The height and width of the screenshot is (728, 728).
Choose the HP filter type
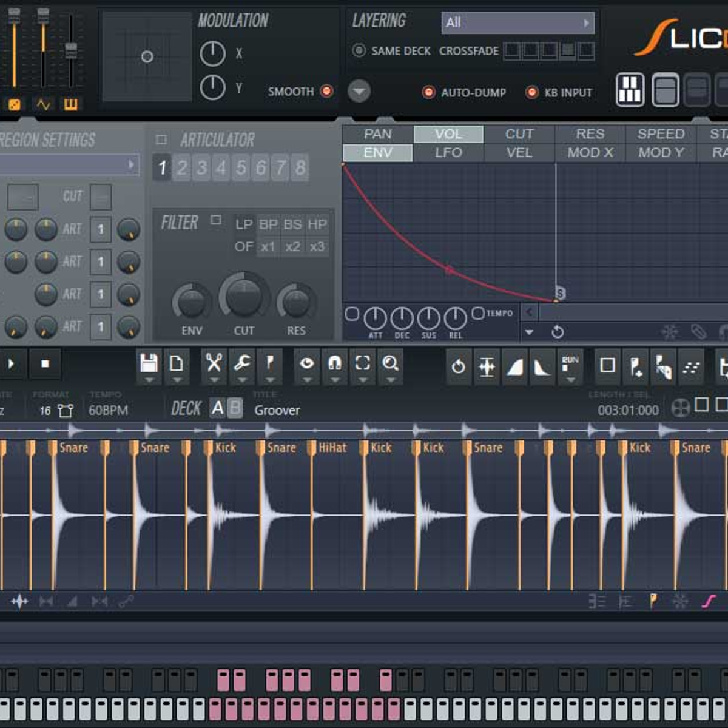click(317, 224)
